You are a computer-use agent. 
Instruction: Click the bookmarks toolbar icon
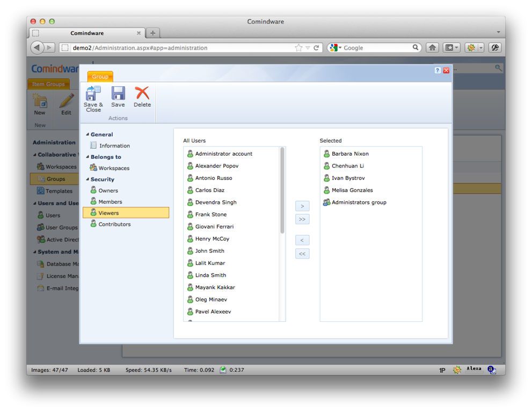(449, 48)
